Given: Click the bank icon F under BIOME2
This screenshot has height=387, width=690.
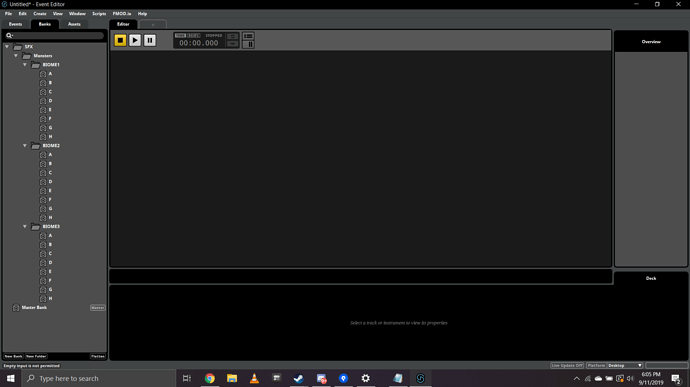Looking at the screenshot, I should [43, 200].
